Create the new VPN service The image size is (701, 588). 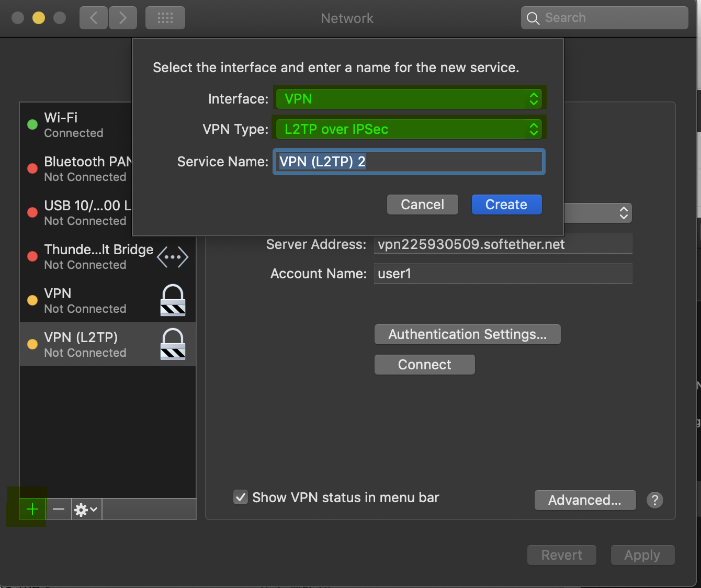(506, 205)
